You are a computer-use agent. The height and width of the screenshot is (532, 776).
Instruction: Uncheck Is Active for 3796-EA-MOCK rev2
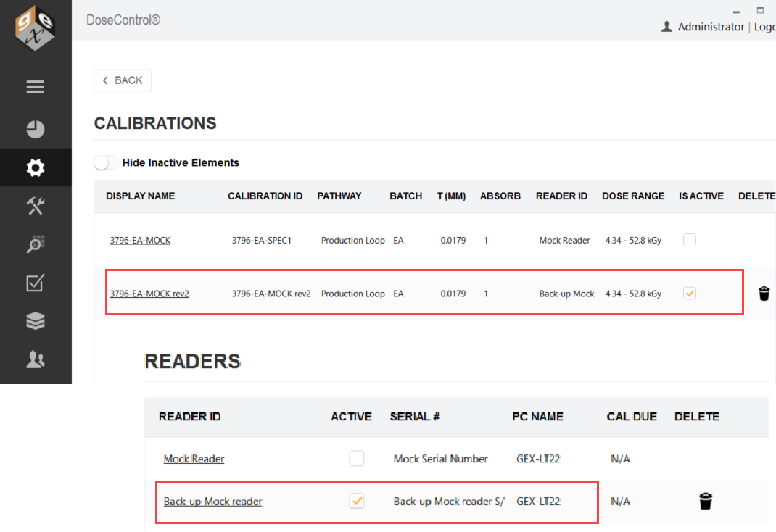(690, 294)
